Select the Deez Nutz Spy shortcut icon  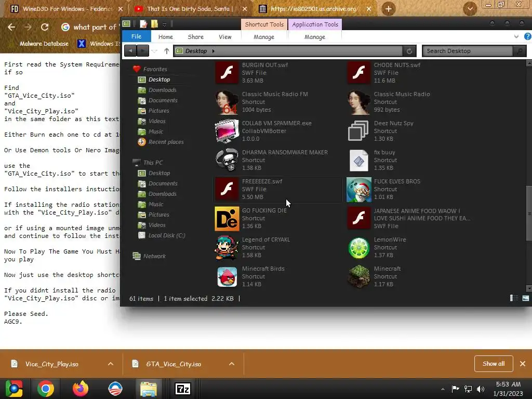[358, 131]
